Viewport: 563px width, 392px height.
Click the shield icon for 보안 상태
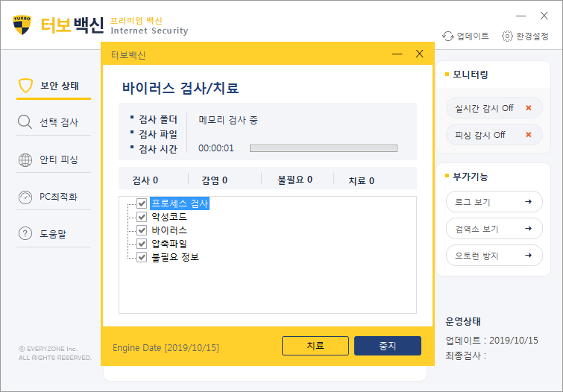[25, 85]
